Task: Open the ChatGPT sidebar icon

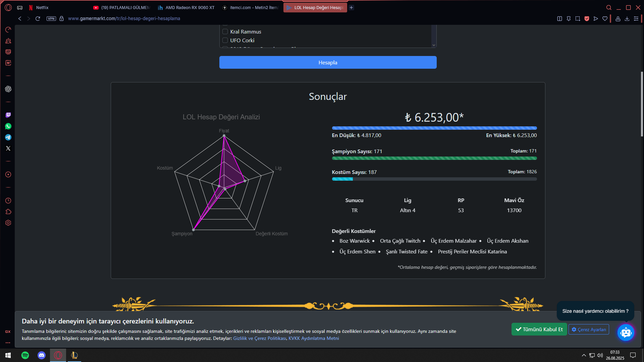Action: coord(8,89)
